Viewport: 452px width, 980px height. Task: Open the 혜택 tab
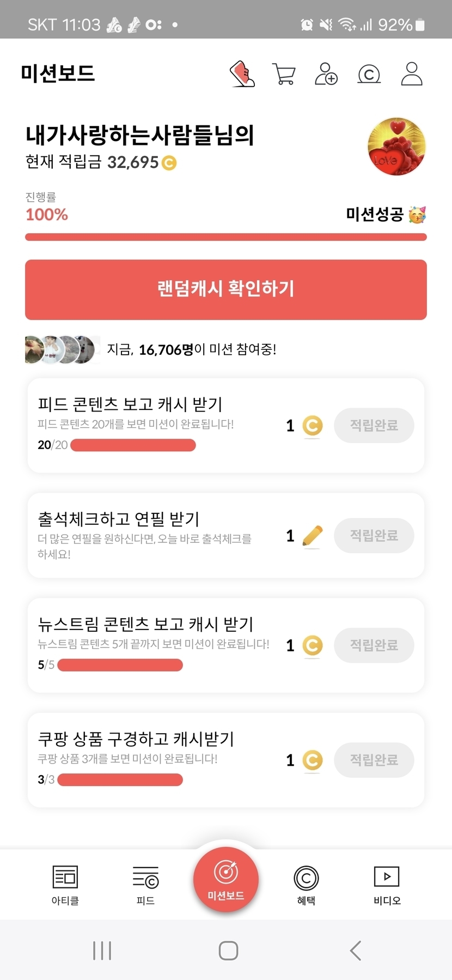(x=306, y=884)
